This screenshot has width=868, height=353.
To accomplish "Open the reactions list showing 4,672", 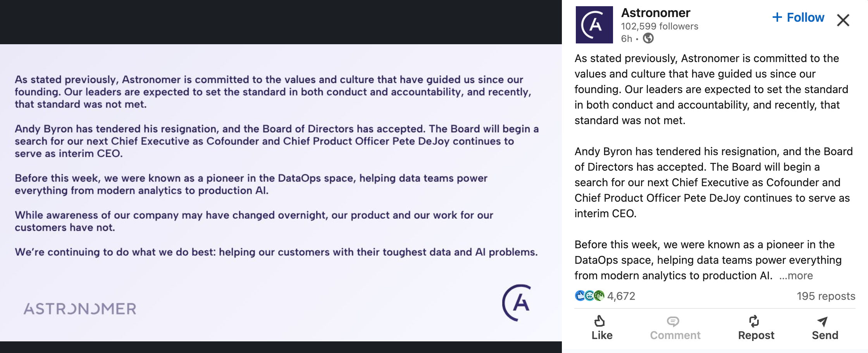I will [621, 296].
